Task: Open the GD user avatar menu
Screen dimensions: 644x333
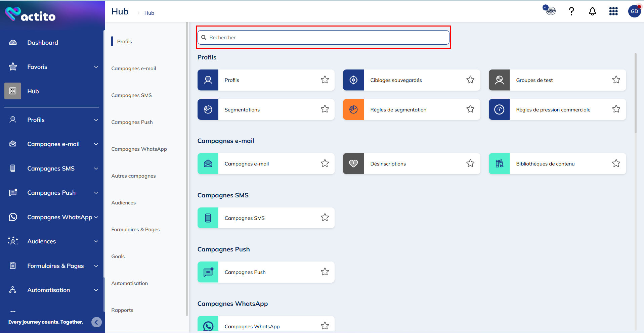Action: (x=634, y=11)
